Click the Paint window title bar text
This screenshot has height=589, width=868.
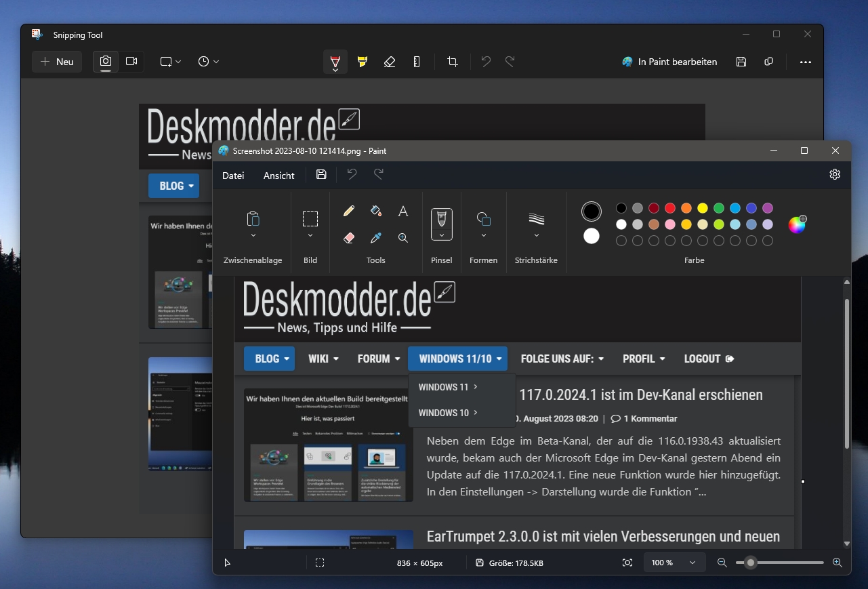310,150
